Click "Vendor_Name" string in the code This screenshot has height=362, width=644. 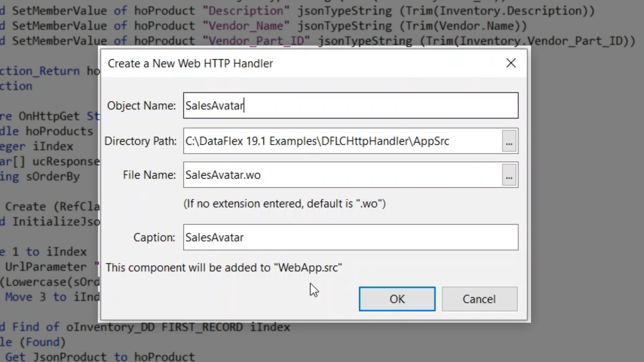coord(246,26)
